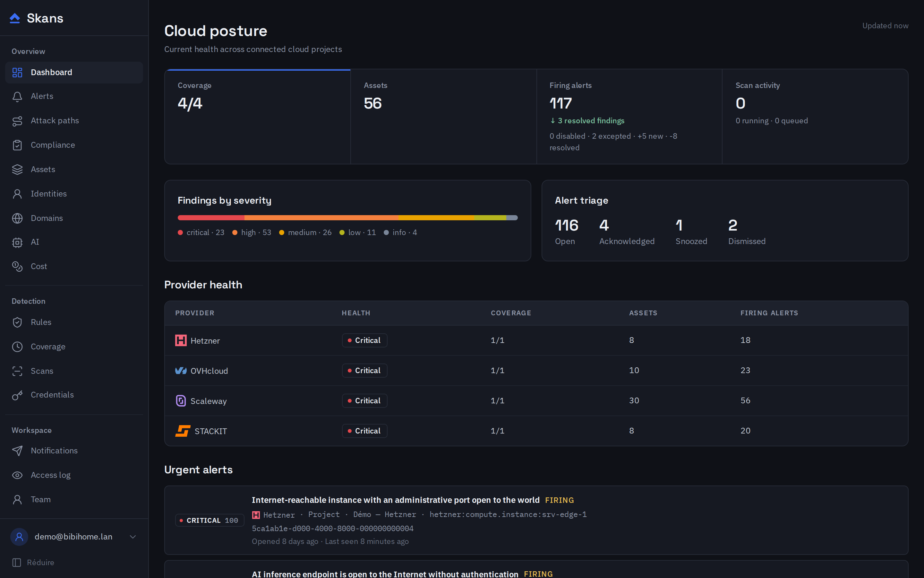Click the 116 Open triage count
The image size is (924, 578).
[x=567, y=232]
